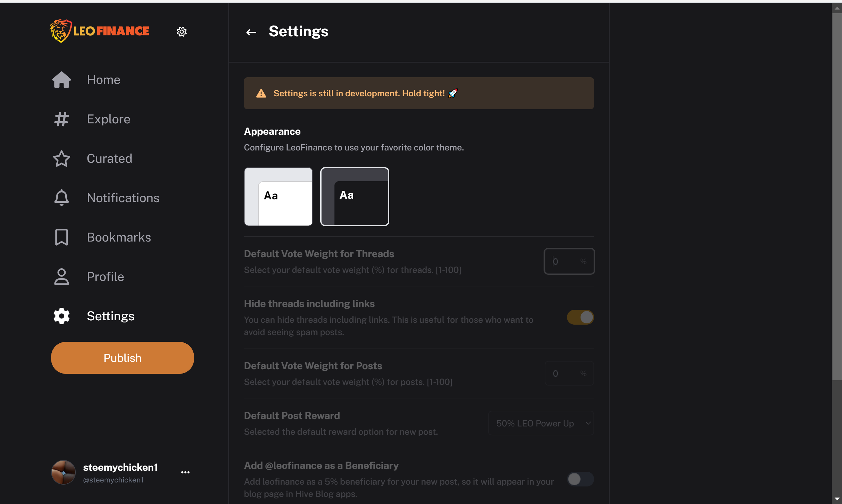Image resolution: width=842 pixels, height=504 pixels.
Task: Open the Default Post Reward dropdown
Action: point(541,423)
